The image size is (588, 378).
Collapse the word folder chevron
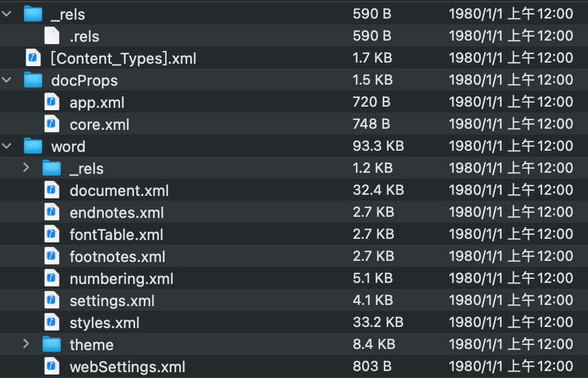(x=7, y=147)
